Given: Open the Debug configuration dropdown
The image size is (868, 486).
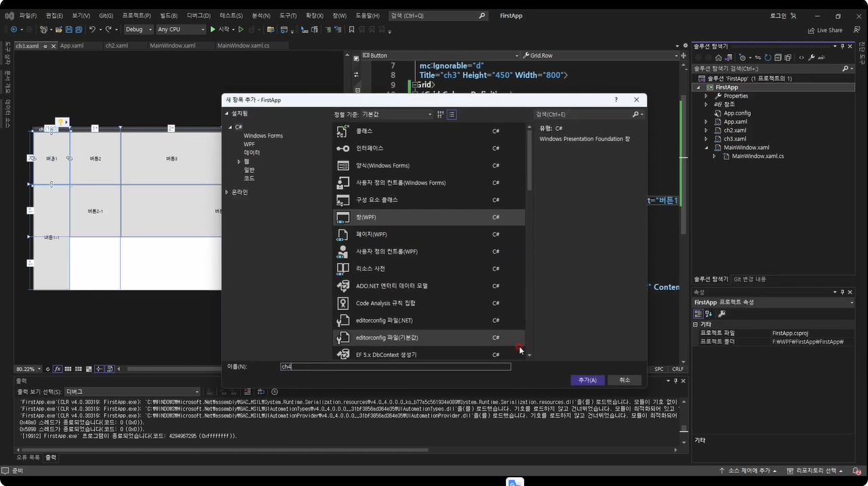Looking at the screenshot, I should pyautogui.click(x=138, y=30).
